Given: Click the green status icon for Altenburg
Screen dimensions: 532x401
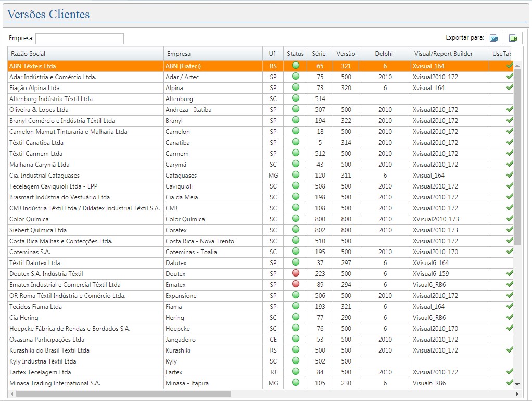Looking at the screenshot, I should (296, 98).
